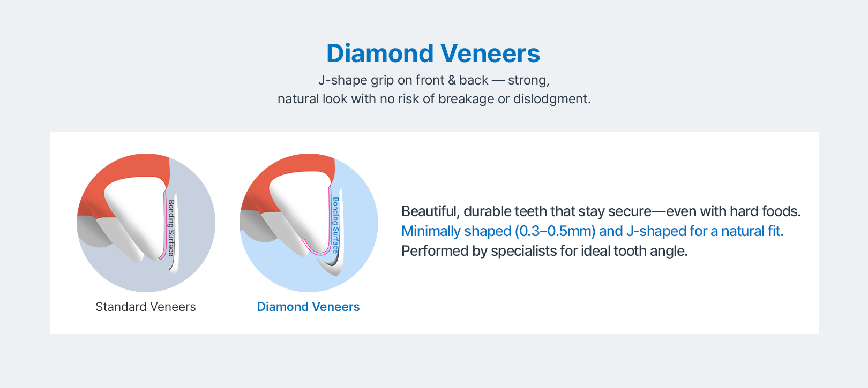The height and width of the screenshot is (388, 868).
Task: Click the pink J-shaped bonding outline in Diamond diagram
Action: point(315,250)
